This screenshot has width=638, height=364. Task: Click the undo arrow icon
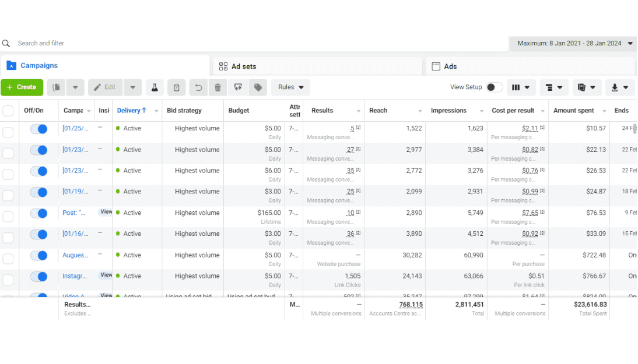coord(198,87)
